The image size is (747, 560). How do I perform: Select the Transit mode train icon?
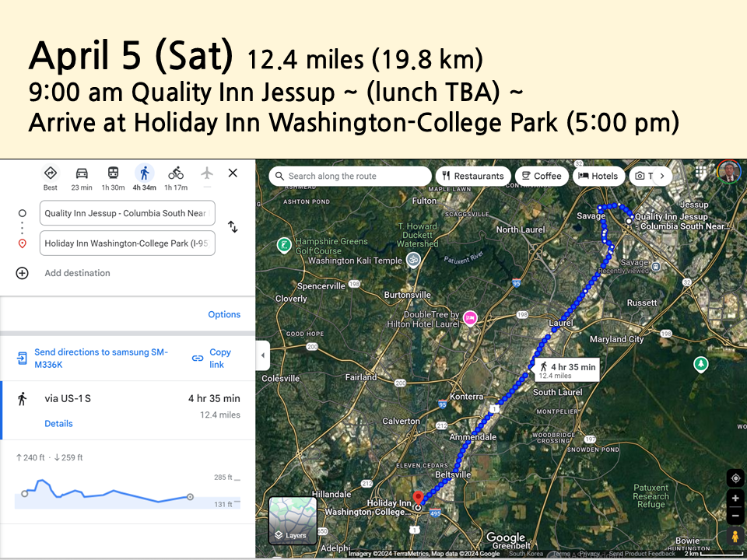pyautogui.click(x=113, y=173)
